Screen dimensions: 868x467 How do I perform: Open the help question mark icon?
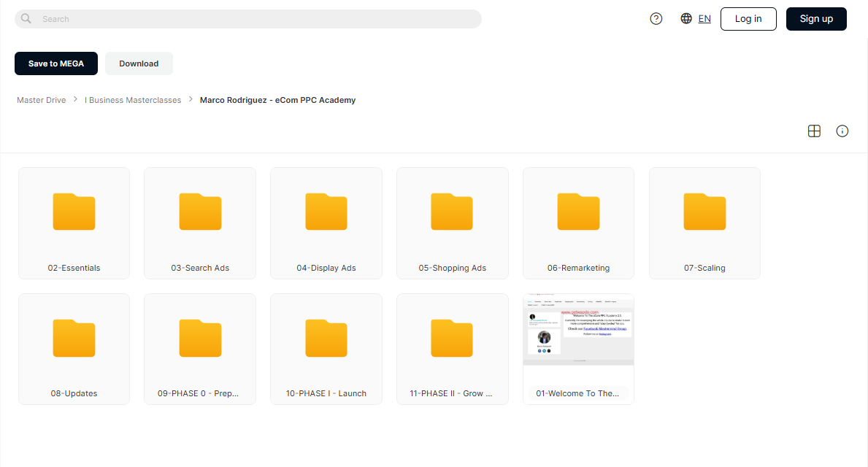tap(656, 19)
